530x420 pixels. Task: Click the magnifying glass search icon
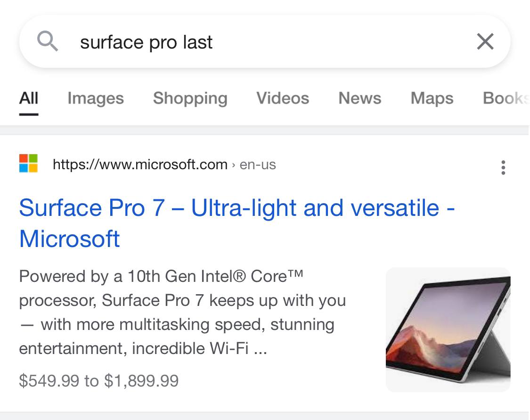[x=48, y=42]
